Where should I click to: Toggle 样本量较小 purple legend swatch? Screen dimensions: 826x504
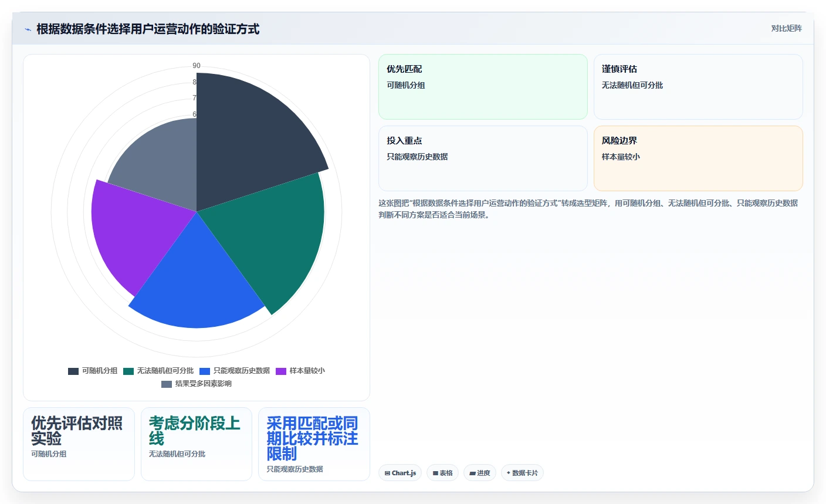click(x=281, y=371)
